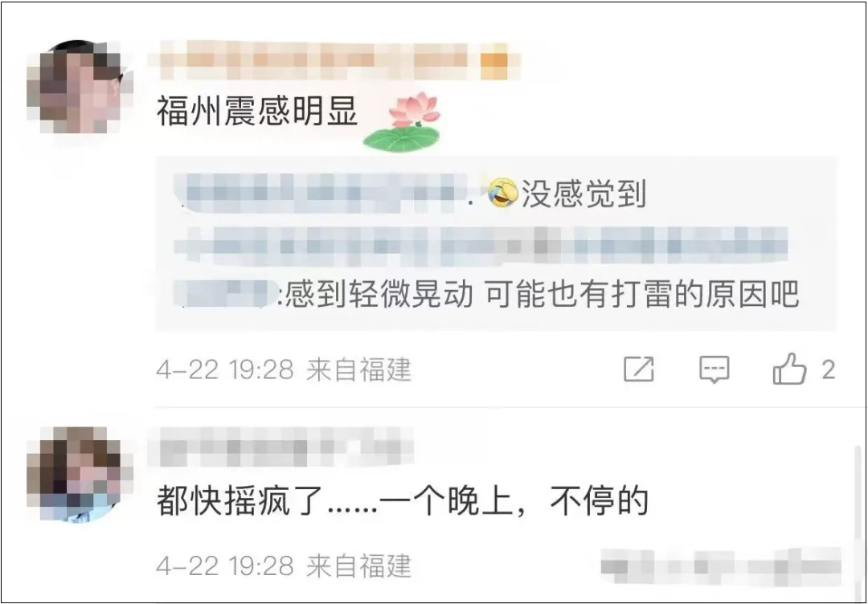Tap the fully blurred middle reply line

(x=481, y=243)
